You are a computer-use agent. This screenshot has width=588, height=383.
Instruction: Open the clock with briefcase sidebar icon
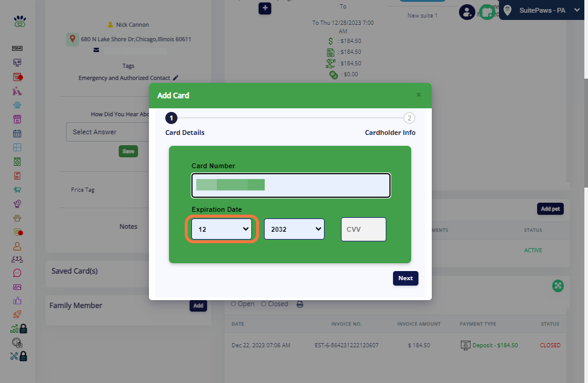[17, 342]
